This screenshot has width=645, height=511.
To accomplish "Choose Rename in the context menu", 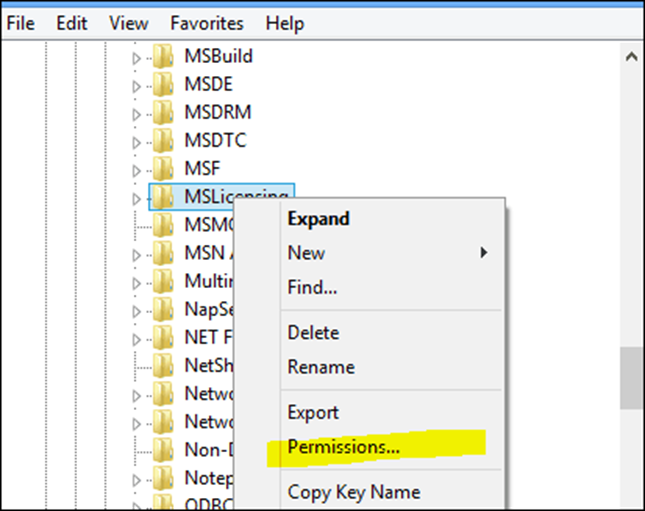I will click(321, 367).
